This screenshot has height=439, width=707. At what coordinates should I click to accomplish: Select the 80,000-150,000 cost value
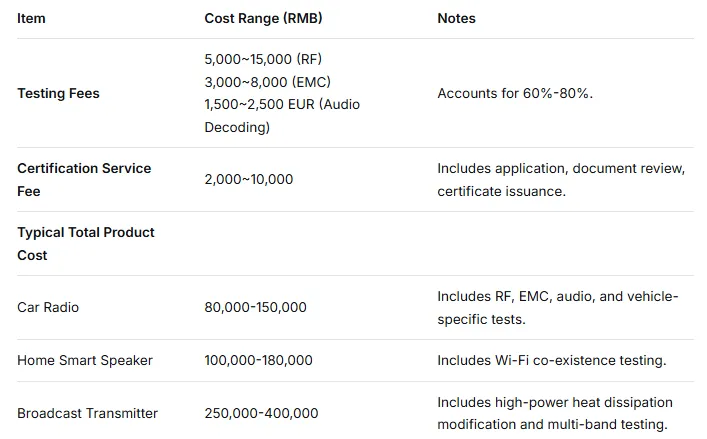point(255,307)
